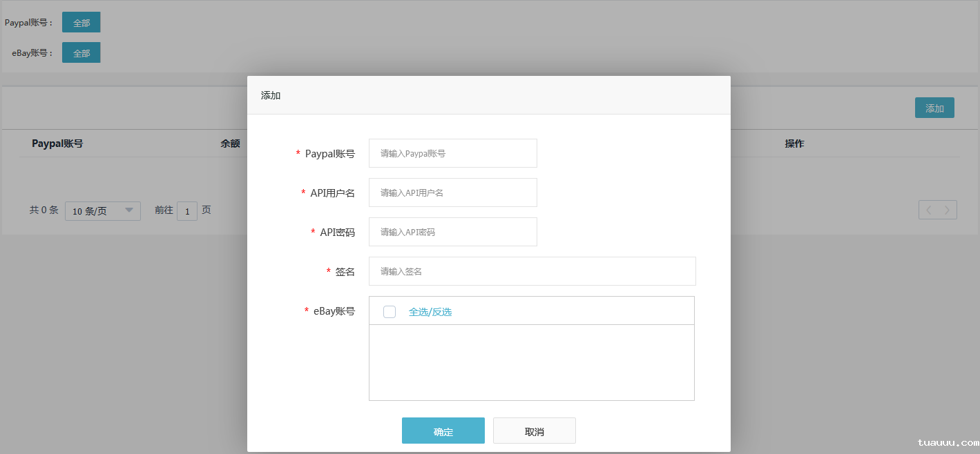Click the 操作 column header

pos(794,144)
